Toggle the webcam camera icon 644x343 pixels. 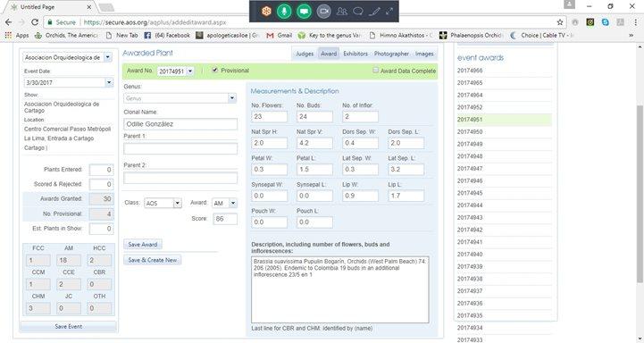tap(323, 11)
